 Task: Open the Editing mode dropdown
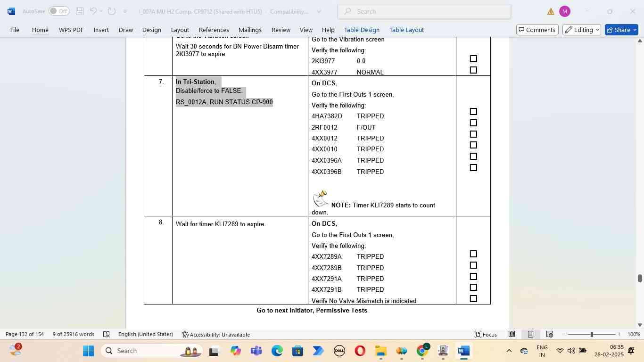(x=581, y=30)
